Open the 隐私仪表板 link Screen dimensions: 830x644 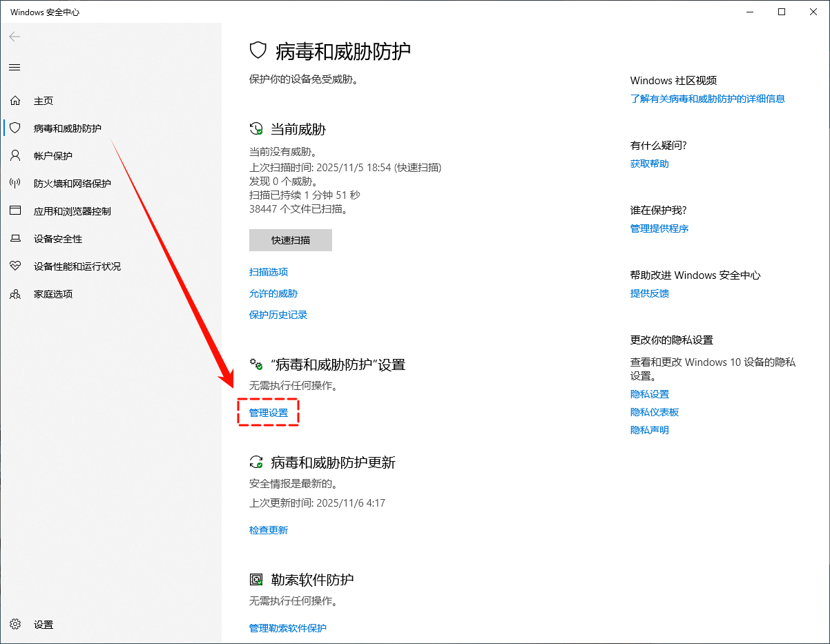pyautogui.click(x=655, y=412)
